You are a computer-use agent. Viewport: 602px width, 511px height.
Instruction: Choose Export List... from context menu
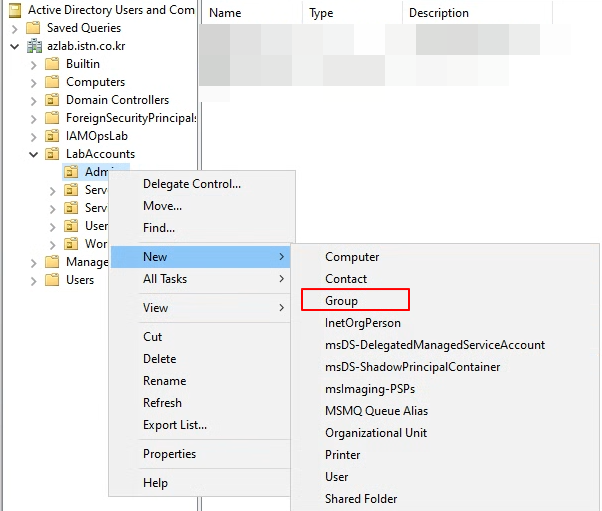point(200,425)
